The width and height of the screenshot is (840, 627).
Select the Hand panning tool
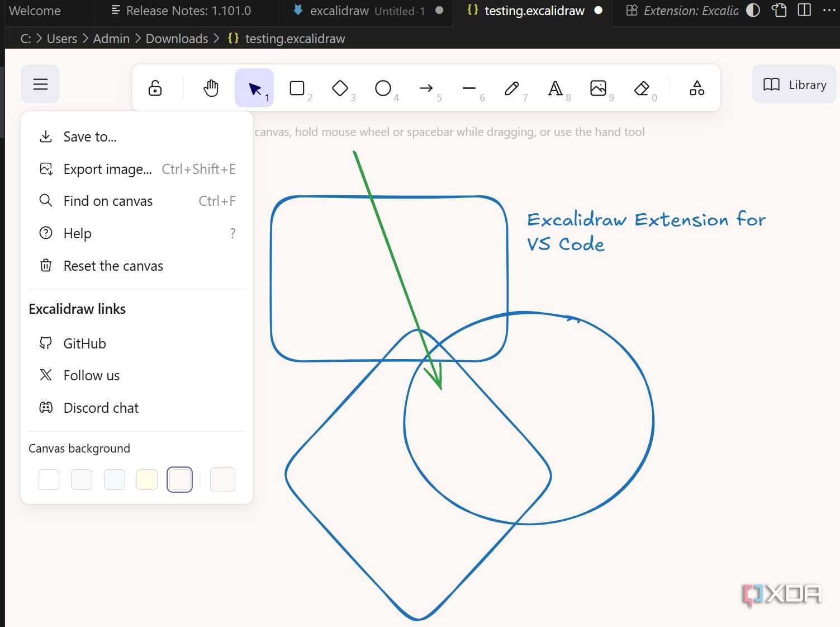click(211, 88)
